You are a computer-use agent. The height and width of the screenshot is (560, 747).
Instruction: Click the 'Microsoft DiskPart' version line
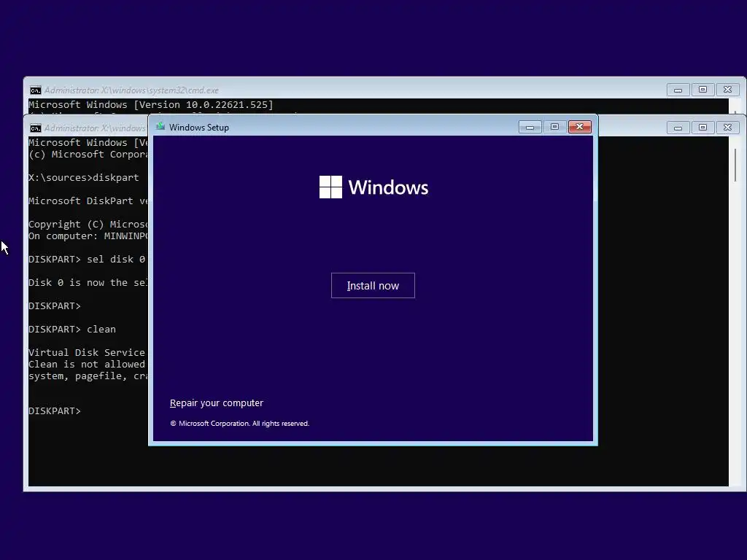pyautogui.click(x=88, y=201)
